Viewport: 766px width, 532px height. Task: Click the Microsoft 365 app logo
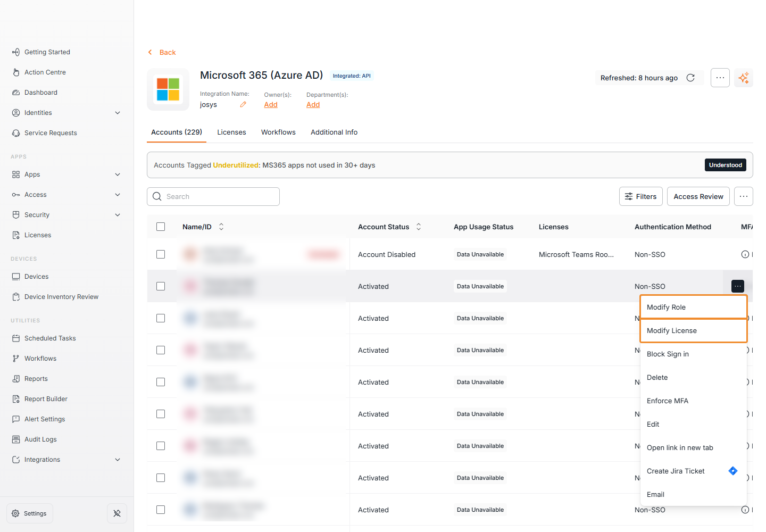pos(168,89)
